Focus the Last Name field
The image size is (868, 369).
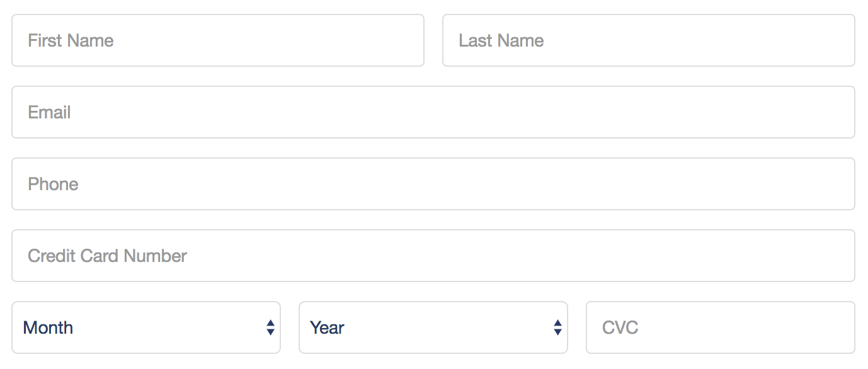click(x=649, y=40)
